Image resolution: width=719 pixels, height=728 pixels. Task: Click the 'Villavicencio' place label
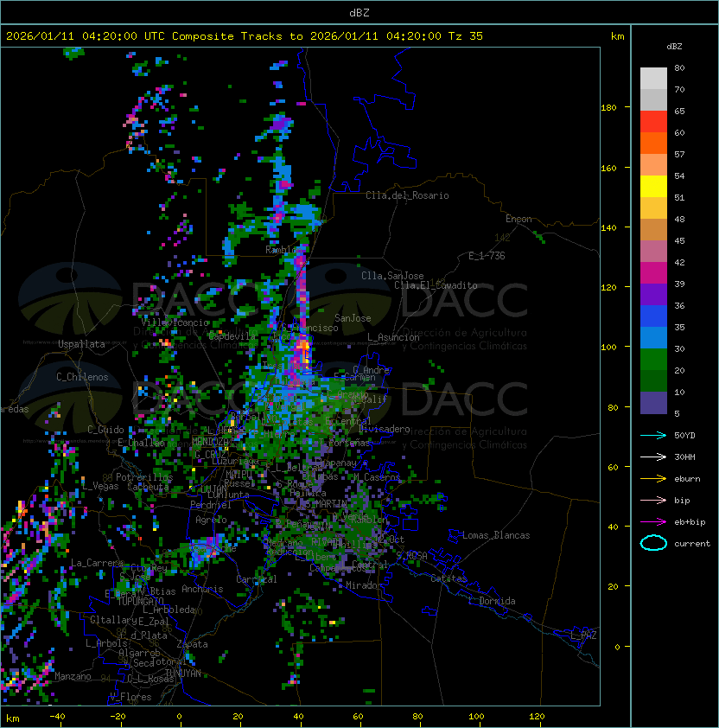point(175,322)
